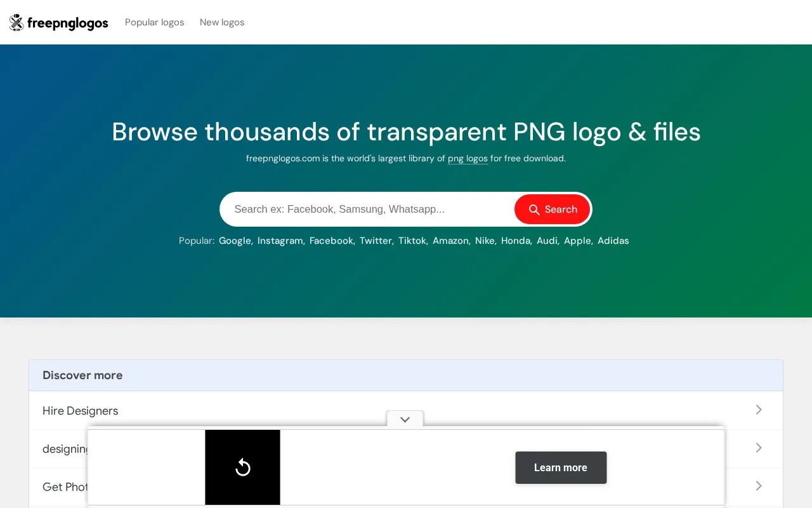Screen dimensions: 812x508
Task: Open the Hire Designers list row
Action: (x=406, y=410)
